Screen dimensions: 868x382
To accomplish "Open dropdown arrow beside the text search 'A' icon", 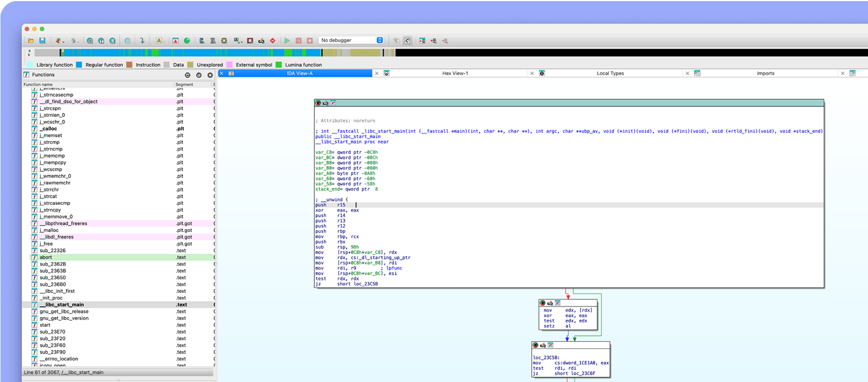I will coord(165,41).
